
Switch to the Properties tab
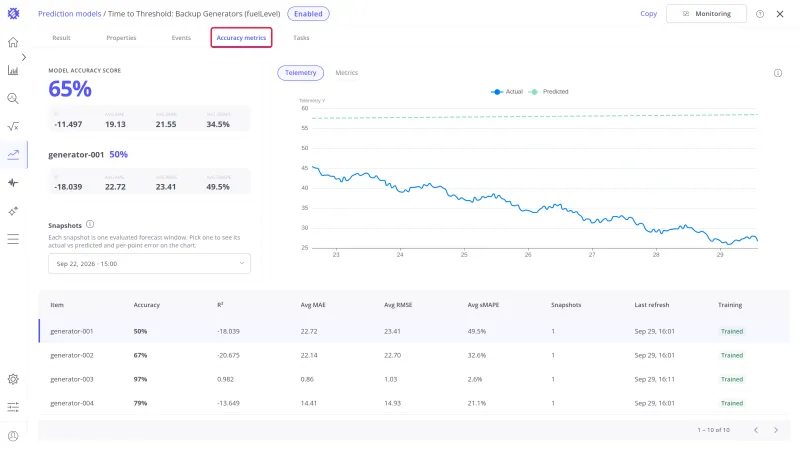point(121,38)
